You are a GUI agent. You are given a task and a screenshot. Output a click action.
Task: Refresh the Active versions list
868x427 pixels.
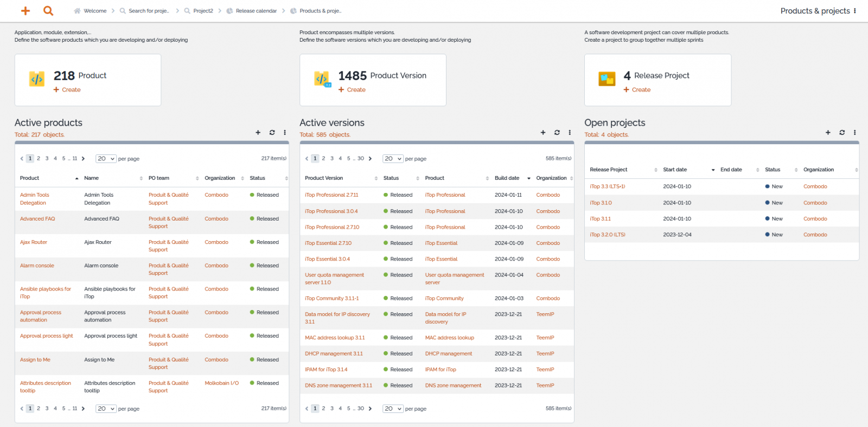(x=557, y=132)
